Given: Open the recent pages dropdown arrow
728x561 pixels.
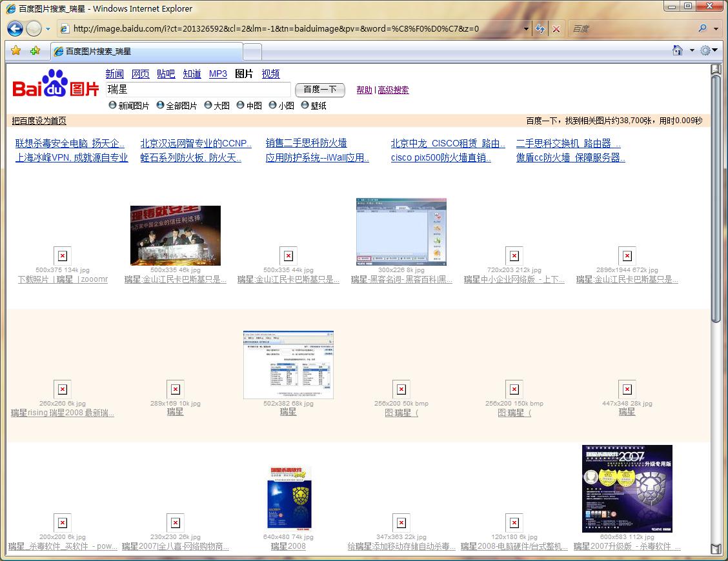Looking at the screenshot, I should click(48, 29).
